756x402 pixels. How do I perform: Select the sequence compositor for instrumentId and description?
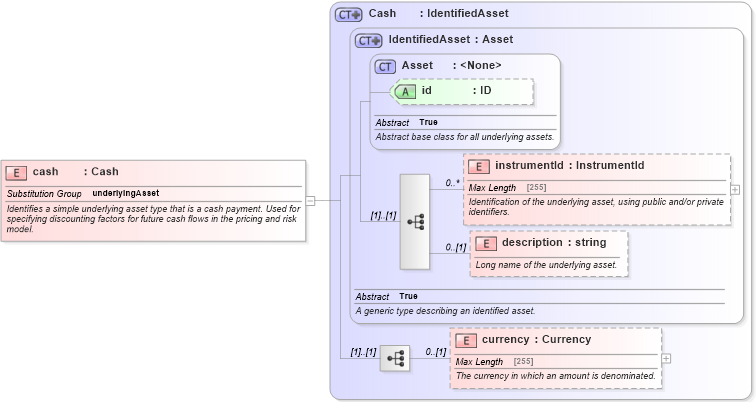(415, 222)
